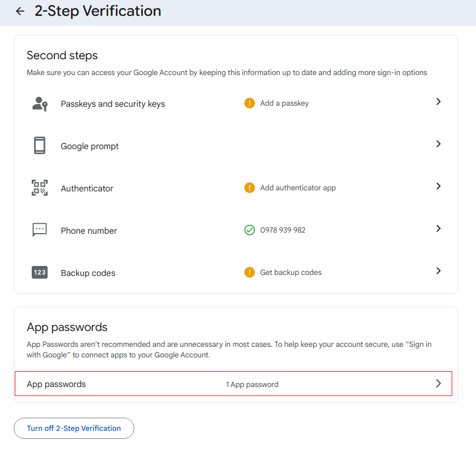Click the Google prompt phone icon

40,145
